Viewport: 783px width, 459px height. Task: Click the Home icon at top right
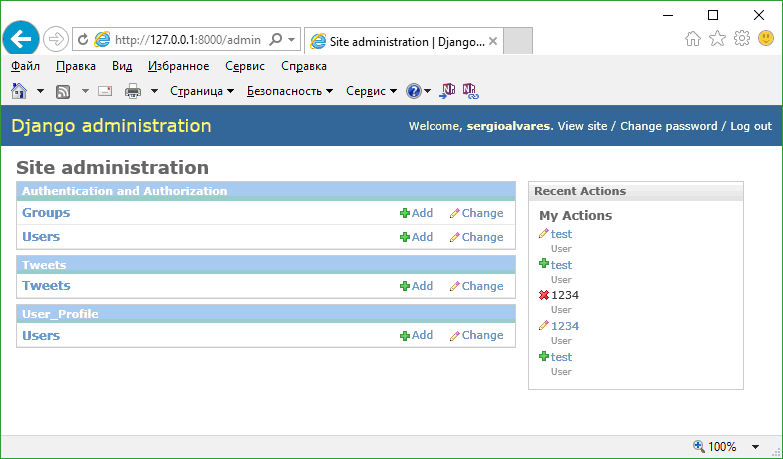(x=693, y=38)
